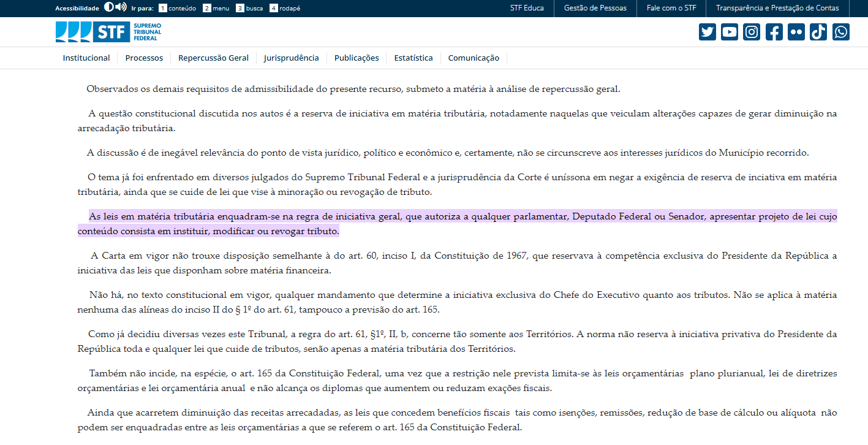Open the Estatística menu item
The height and width of the screenshot is (445, 868).
(x=413, y=58)
